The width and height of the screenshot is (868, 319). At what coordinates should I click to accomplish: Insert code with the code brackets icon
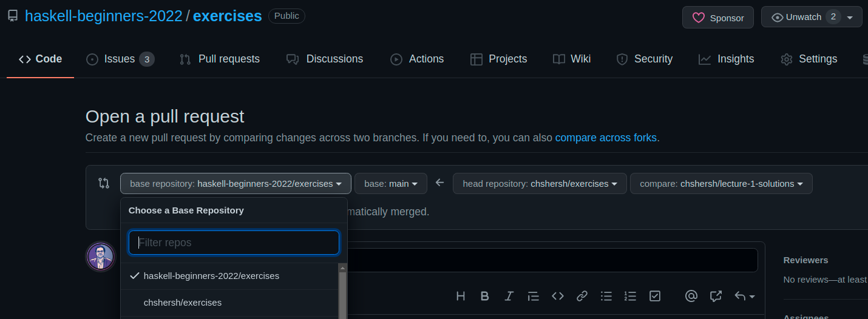tap(558, 296)
